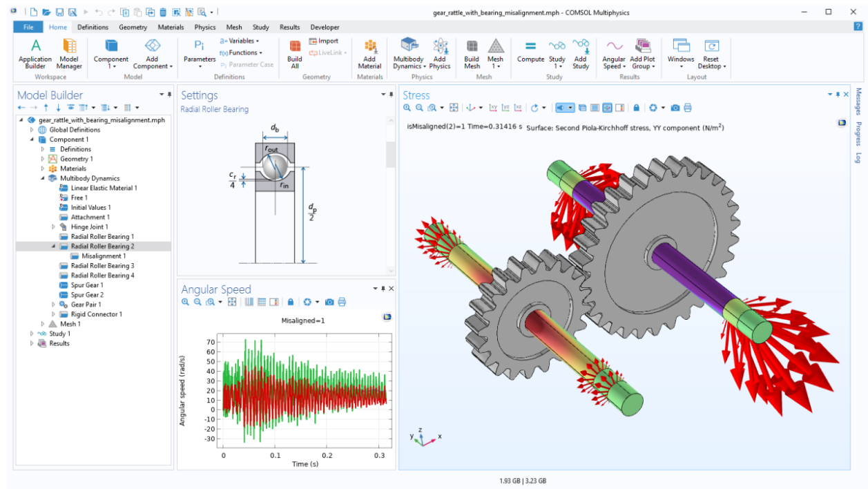Click the help question mark button

(858, 26)
